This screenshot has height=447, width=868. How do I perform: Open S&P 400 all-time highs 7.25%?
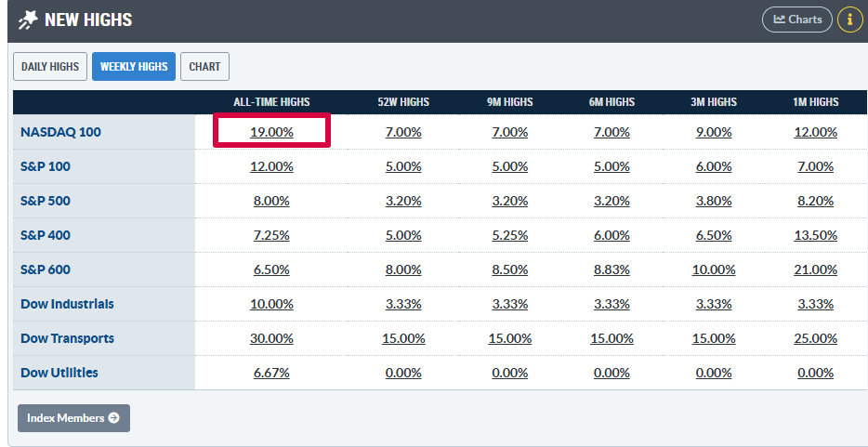[271, 235]
